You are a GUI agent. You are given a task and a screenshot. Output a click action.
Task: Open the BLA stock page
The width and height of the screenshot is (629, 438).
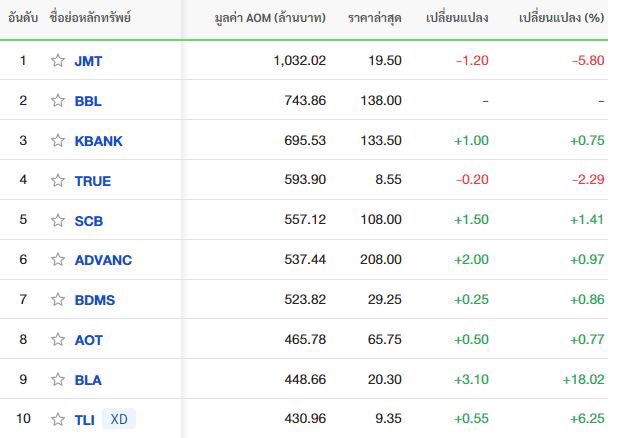coord(88,380)
